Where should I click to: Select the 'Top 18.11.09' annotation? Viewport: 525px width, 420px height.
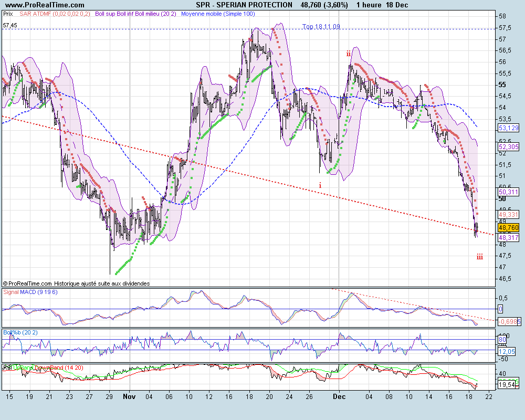point(321,26)
